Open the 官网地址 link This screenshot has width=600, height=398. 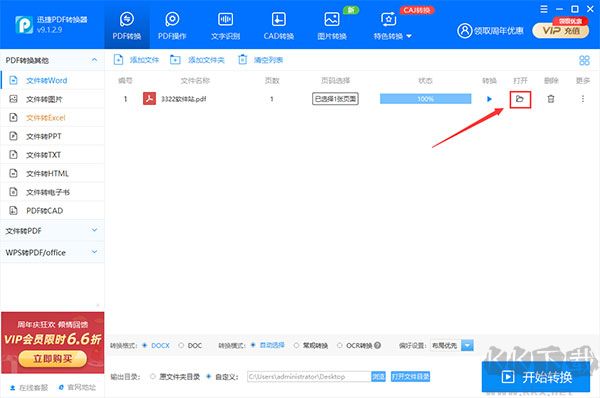point(77,388)
